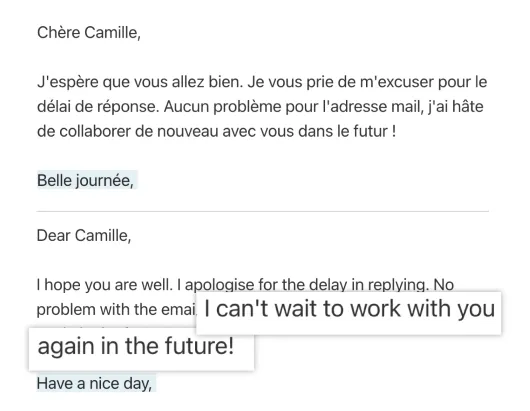Click the words 'j'ai hâte' in French paragraph
The width and height of the screenshot is (530, 411).
[x=455, y=107]
